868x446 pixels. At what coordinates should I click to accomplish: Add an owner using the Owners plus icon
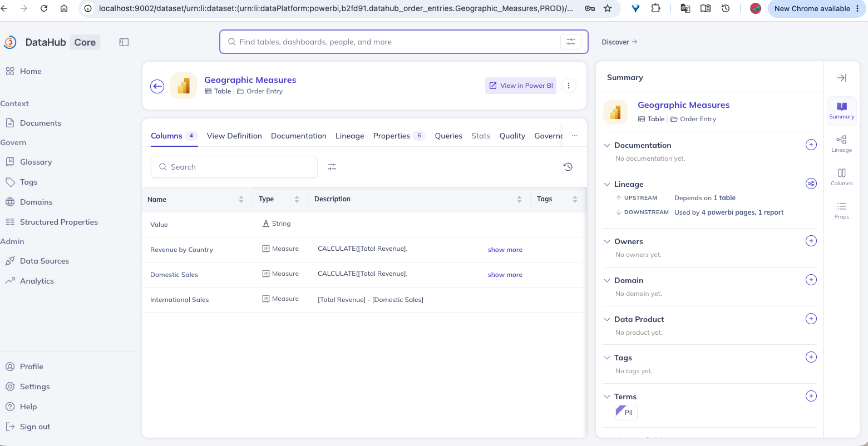tap(811, 241)
